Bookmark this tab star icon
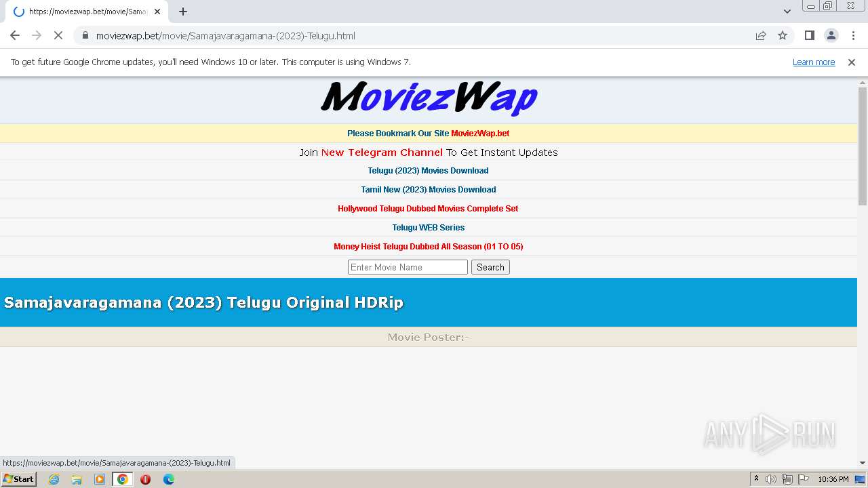This screenshot has height=488, width=868. [783, 35]
